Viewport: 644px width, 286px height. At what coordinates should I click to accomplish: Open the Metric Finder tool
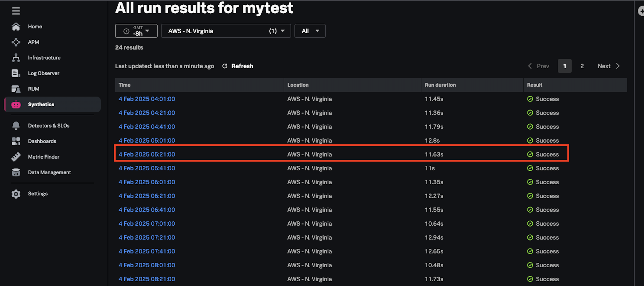point(44,157)
